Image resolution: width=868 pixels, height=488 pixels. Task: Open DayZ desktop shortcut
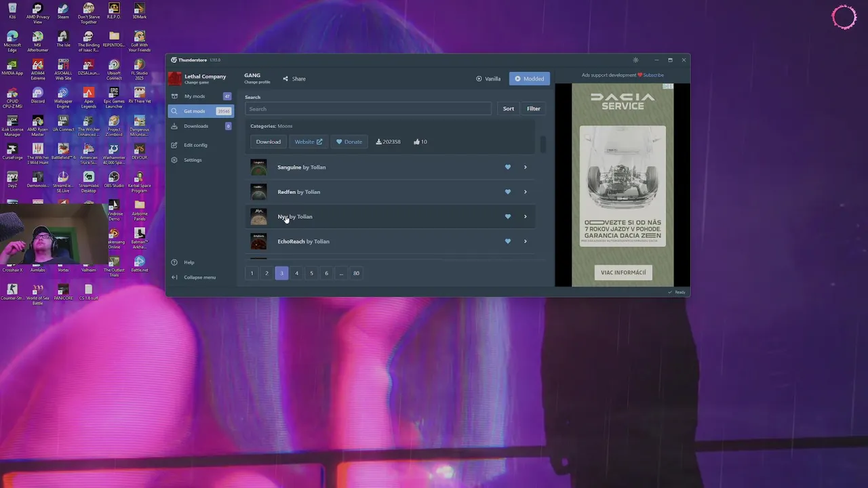click(12, 179)
